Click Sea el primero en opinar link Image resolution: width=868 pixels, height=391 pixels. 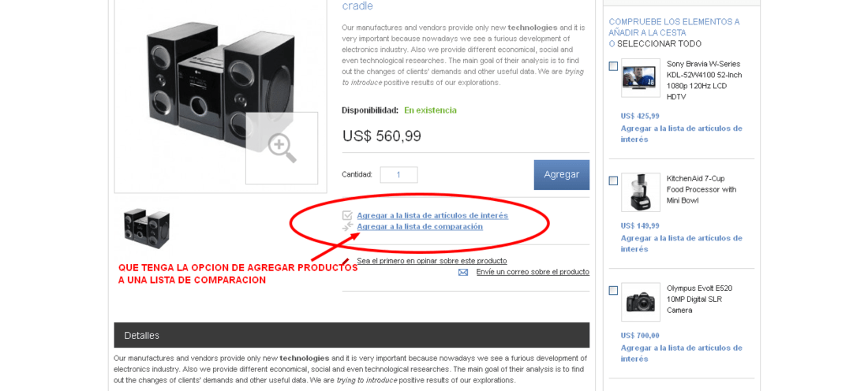(432, 260)
